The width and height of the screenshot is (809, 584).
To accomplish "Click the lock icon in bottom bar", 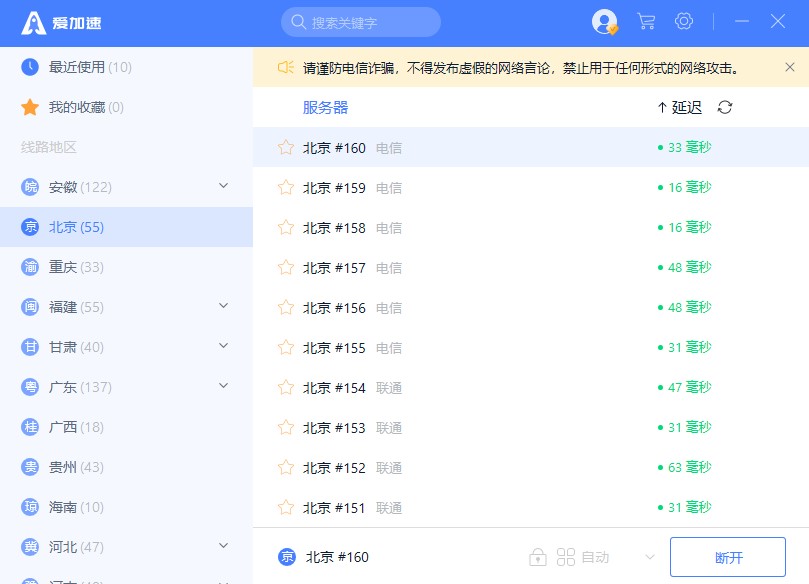I will (x=538, y=557).
